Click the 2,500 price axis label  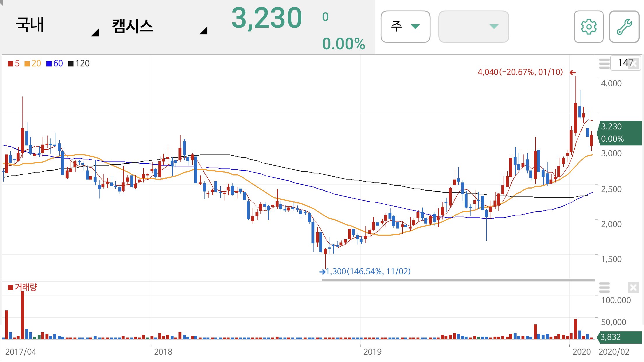[x=611, y=189]
